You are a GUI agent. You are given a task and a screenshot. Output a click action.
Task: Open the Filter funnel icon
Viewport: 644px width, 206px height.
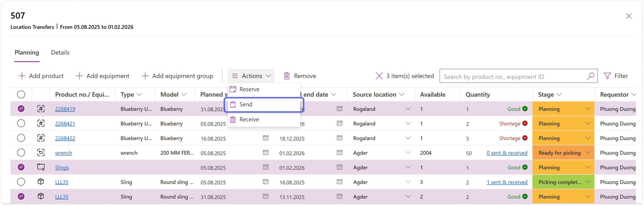607,76
